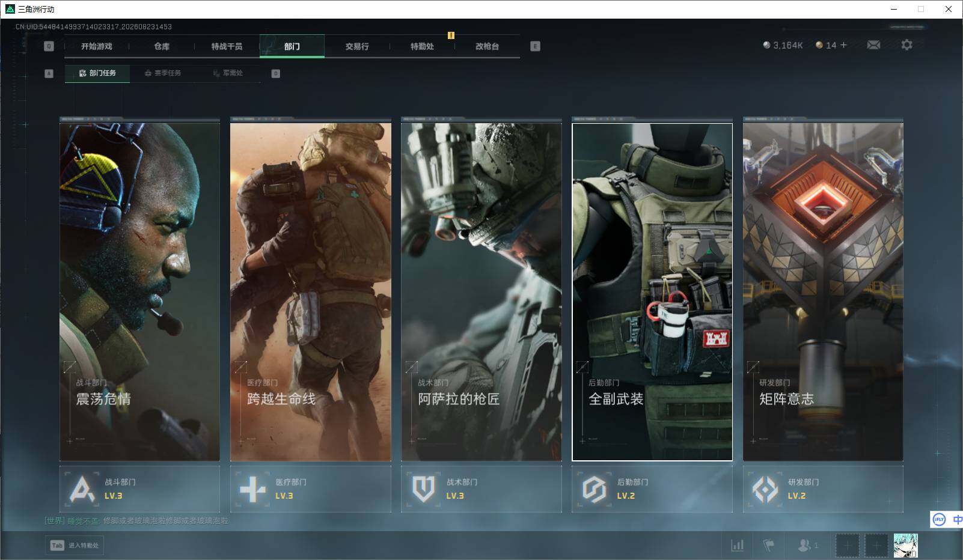Select the 部门 tab
The width and height of the screenshot is (963, 560).
pyautogui.click(x=292, y=46)
